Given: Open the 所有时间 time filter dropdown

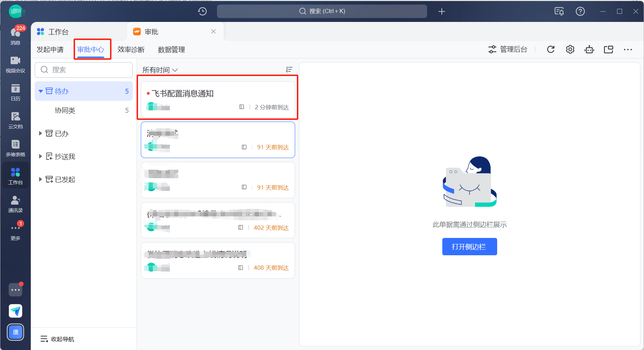Looking at the screenshot, I should click(x=160, y=70).
